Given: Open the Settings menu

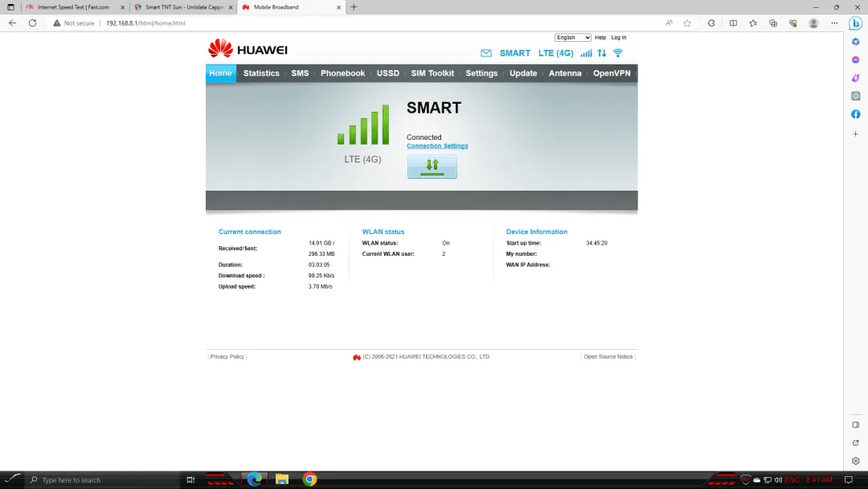Looking at the screenshot, I should pyautogui.click(x=481, y=73).
